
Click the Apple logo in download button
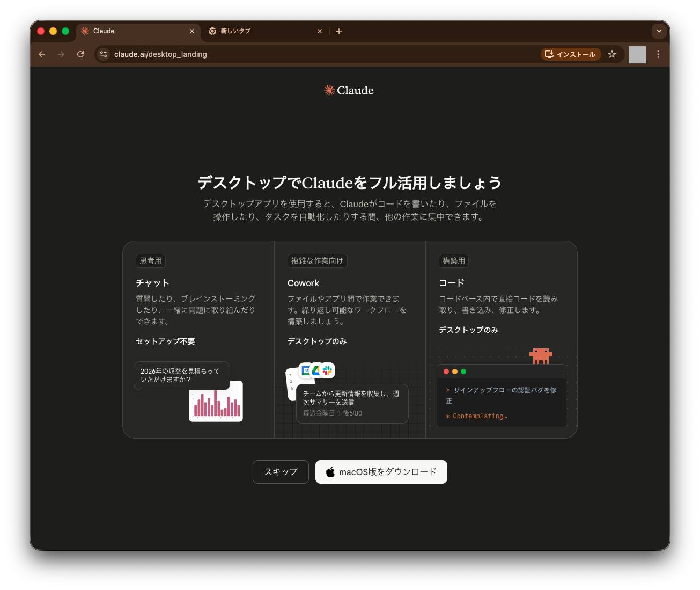point(330,472)
